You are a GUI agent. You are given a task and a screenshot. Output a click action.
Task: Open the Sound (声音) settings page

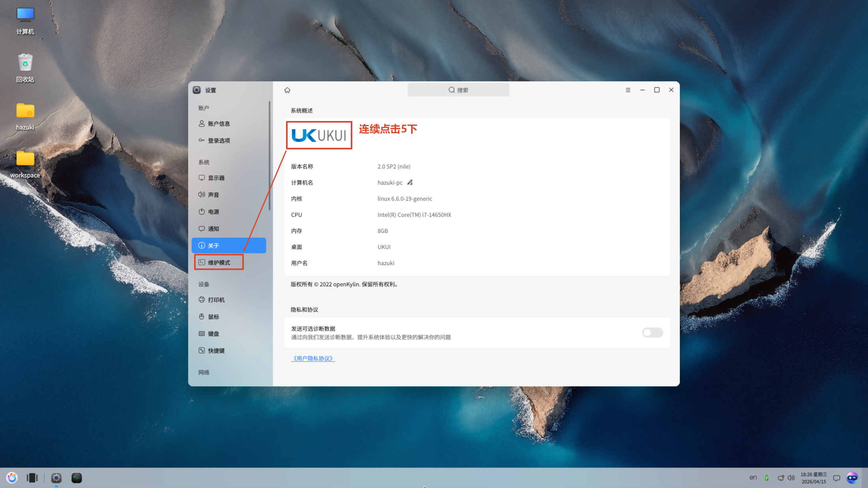(213, 195)
